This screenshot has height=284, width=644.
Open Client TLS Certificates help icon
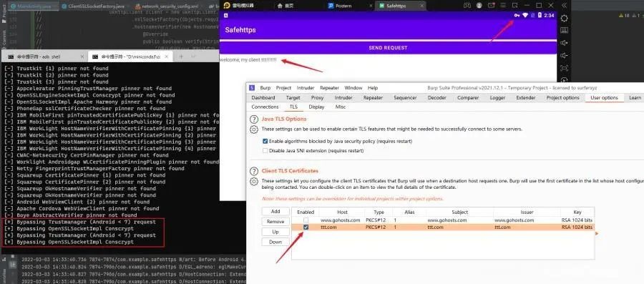coord(254,171)
